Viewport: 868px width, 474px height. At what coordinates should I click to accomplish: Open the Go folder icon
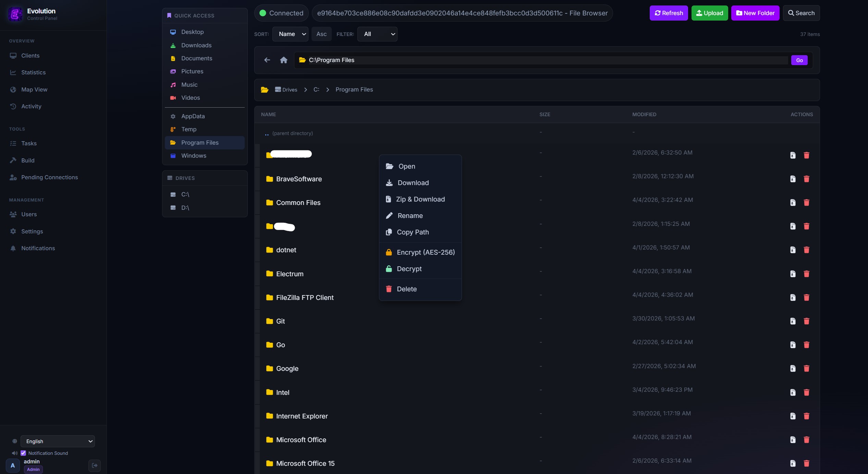(x=270, y=345)
